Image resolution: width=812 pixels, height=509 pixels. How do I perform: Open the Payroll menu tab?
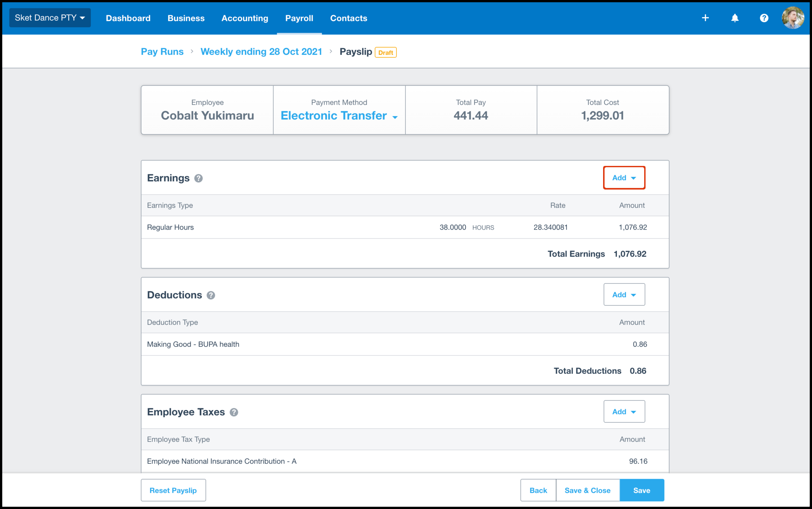tap(299, 18)
